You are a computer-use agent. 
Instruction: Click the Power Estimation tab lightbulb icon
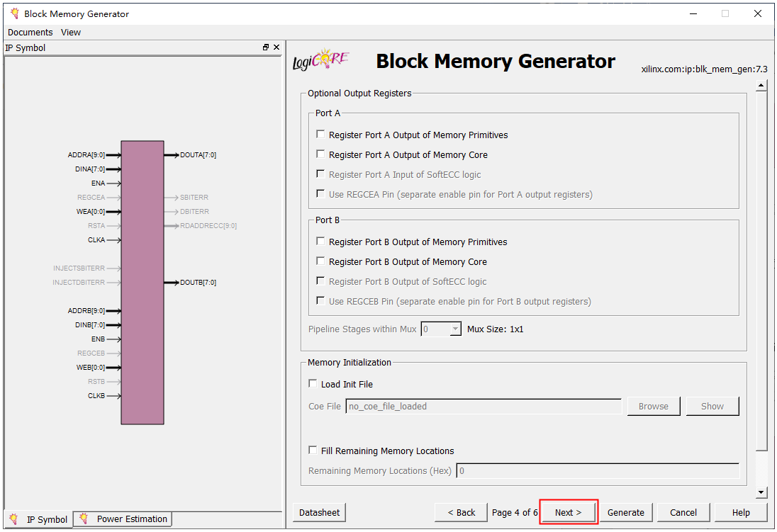tap(84, 519)
